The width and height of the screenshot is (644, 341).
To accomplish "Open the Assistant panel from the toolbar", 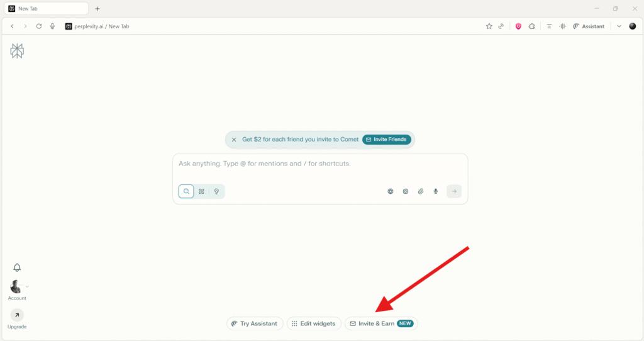I will point(589,26).
